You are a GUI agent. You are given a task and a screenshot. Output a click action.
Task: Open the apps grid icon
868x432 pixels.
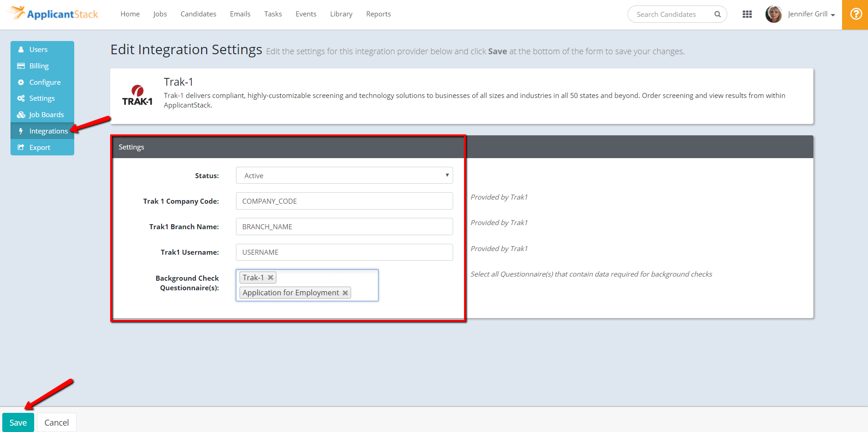(747, 14)
